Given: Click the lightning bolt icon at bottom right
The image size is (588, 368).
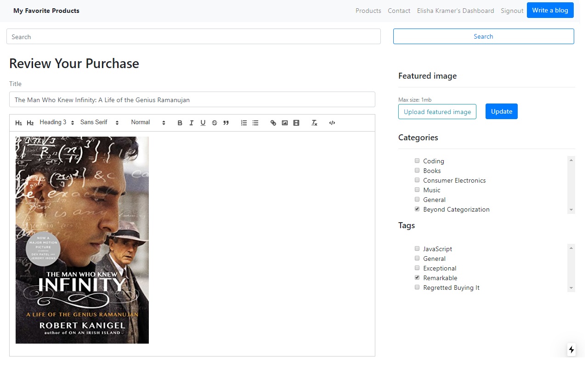Looking at the screenshot, I should [x=571, y=350].
